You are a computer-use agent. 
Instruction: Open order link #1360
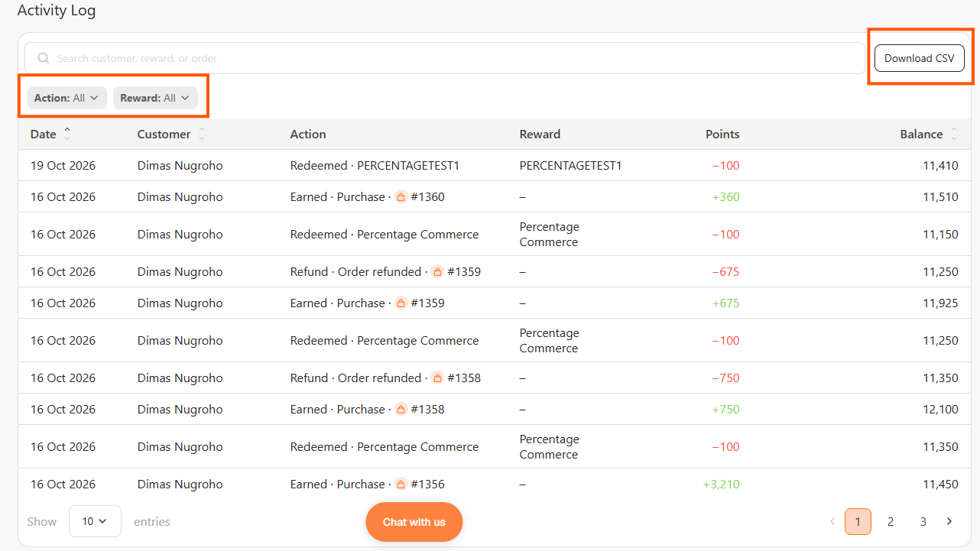tap(427, 196)
